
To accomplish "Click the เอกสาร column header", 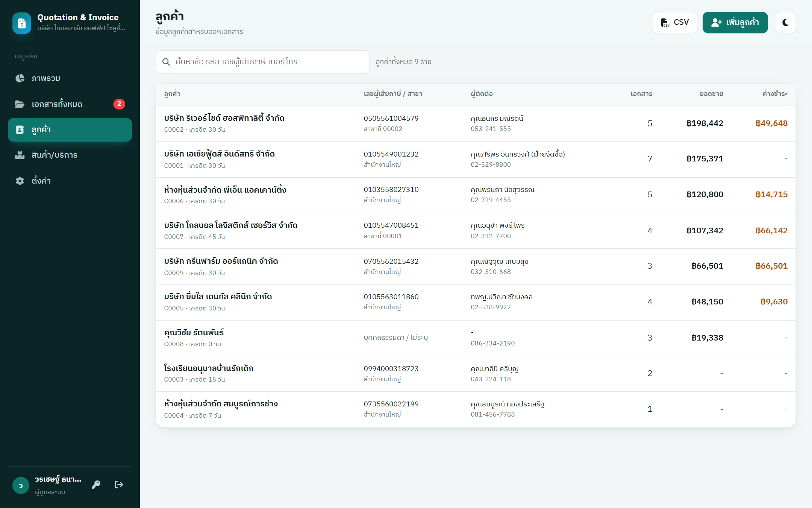I will coord(641,94).
